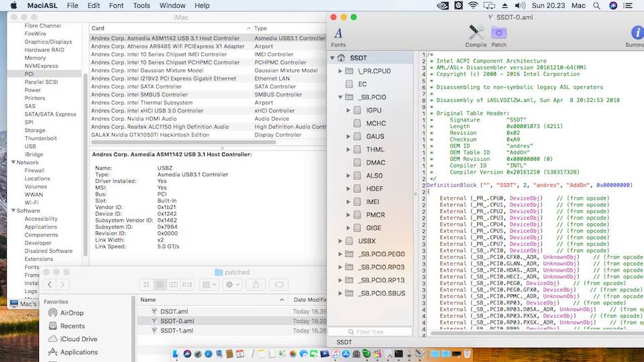Select the MCHC node in SSDT tree
This screenshot has width=644, height=362.
click(x=376, y=123)
